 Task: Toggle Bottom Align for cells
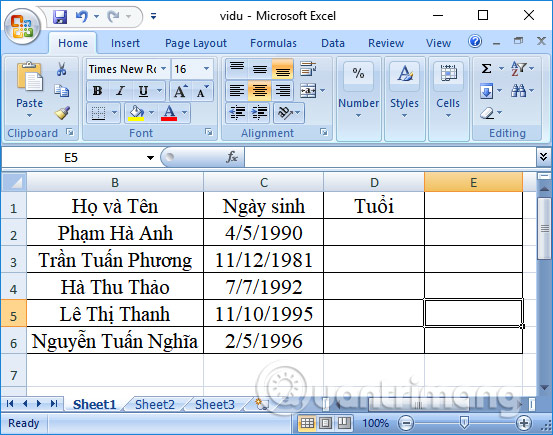point(282,68)
